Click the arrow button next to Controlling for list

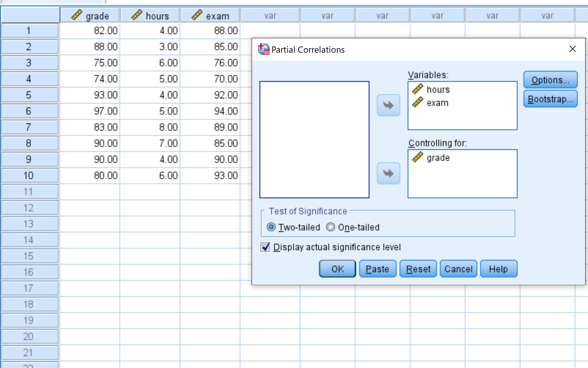(x=388, y=173)
